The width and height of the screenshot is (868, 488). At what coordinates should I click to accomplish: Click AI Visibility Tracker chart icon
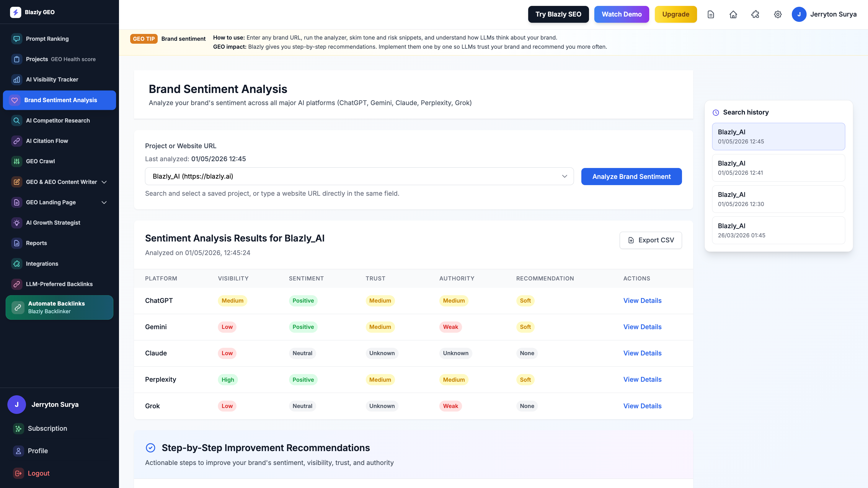[x=17, y=79]
